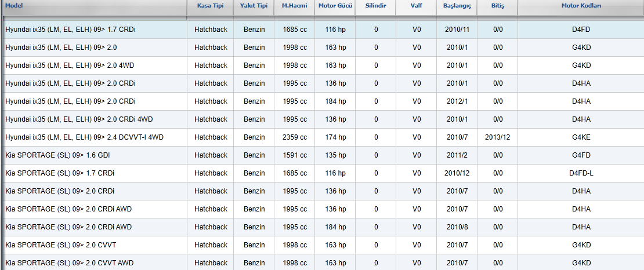
Task: Sort by Yakıt Tipi column header
Action: point(254,6)
